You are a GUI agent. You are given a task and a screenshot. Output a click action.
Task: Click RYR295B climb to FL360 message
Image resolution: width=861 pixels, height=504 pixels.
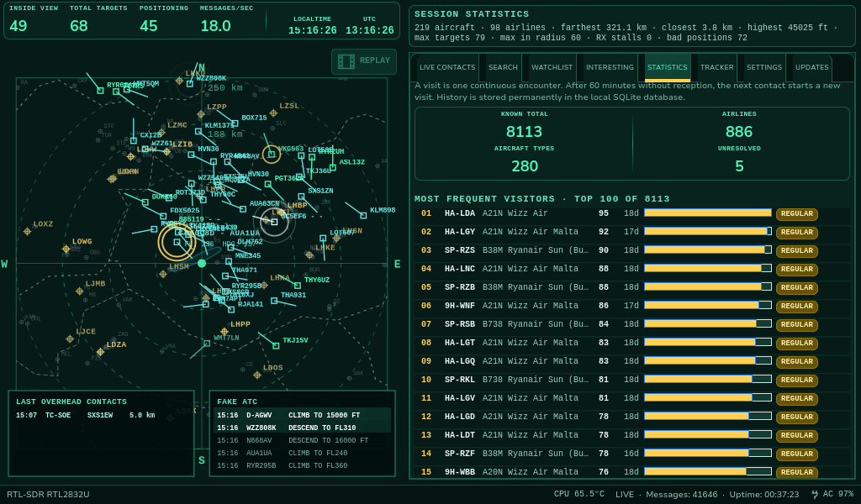coord(302,465)
